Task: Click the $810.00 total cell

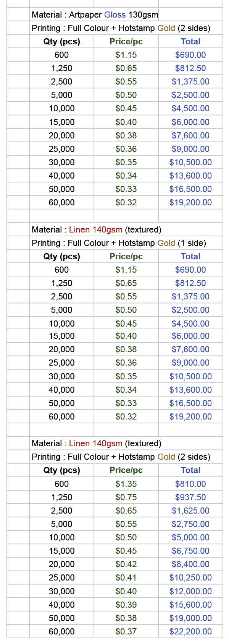Action: coord(190,484)
